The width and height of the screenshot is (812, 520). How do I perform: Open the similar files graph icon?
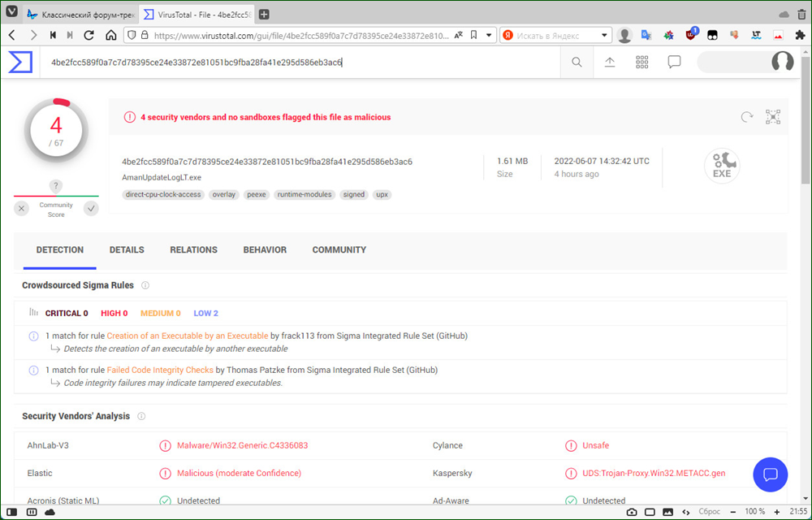pyautogui.click(x=773, y=117)
